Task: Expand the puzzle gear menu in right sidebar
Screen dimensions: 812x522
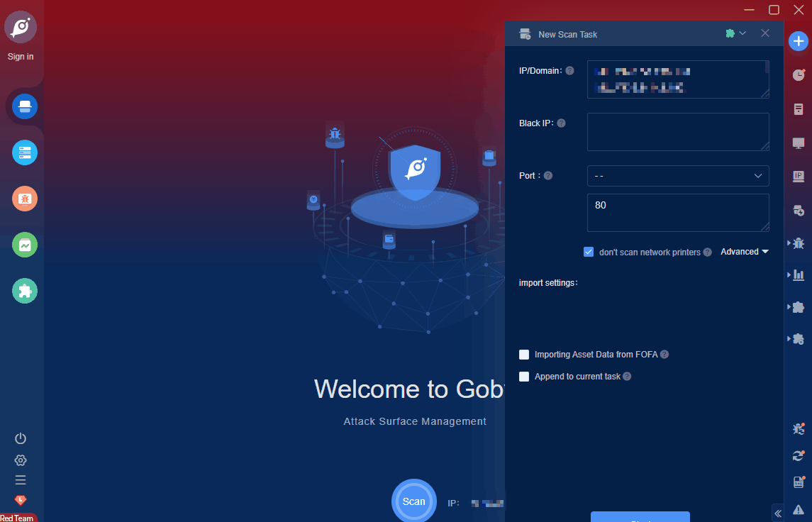Action: [796, 339]
